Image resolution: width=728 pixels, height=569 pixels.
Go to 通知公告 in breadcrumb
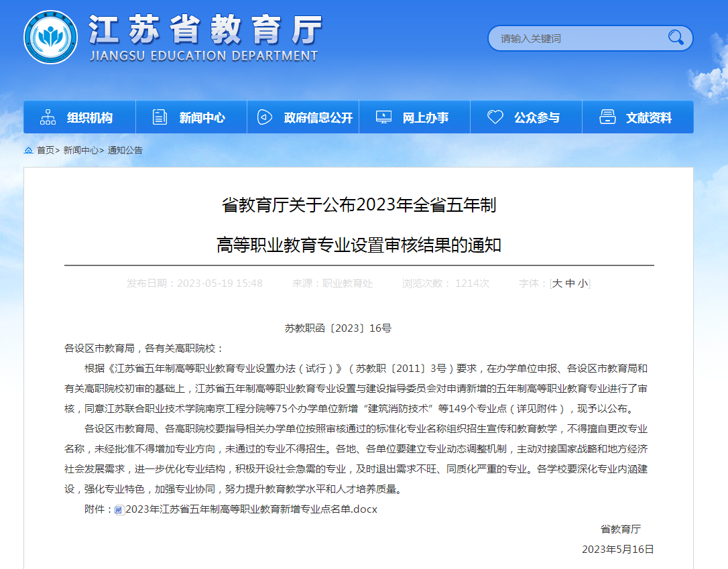[125, 150]
